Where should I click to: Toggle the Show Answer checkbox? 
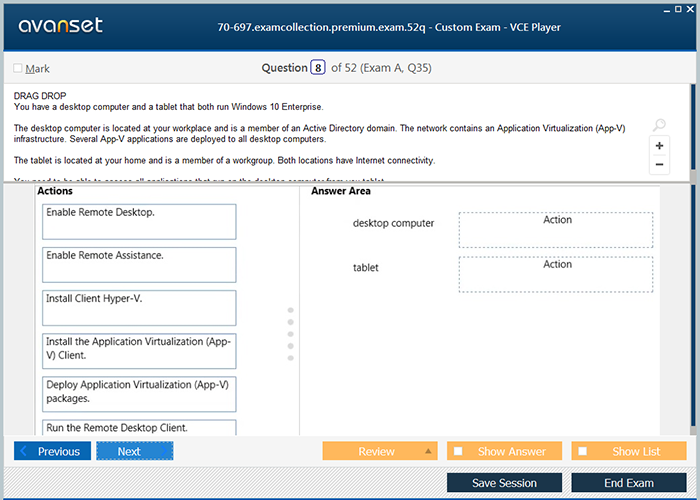click(458, 451)
